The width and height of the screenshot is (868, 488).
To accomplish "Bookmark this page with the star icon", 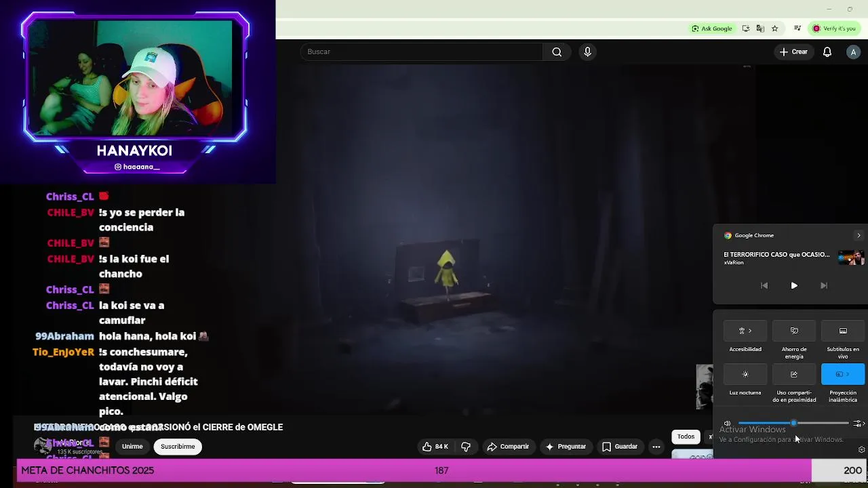I will coord(774,28).
